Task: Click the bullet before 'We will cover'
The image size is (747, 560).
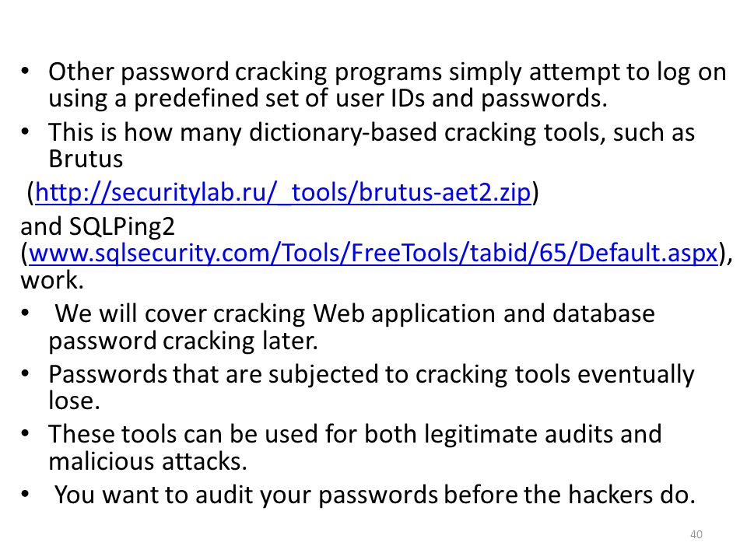Action: [x=25, y=313]
